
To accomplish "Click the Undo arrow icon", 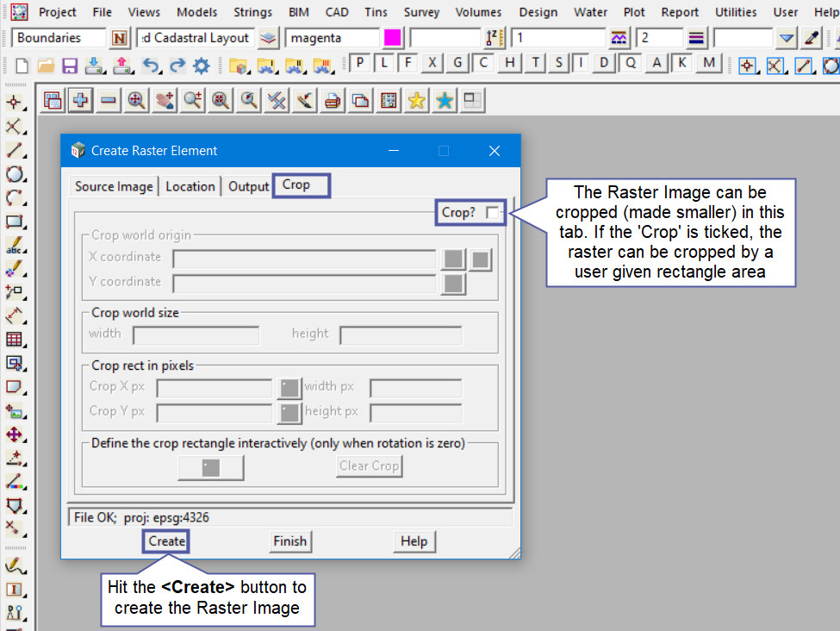I will pos(151,66).
